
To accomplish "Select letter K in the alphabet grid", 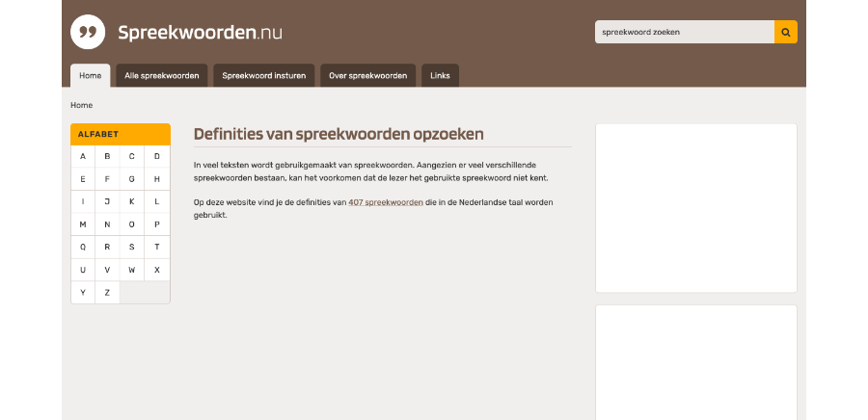I will (x=132, y=201).
